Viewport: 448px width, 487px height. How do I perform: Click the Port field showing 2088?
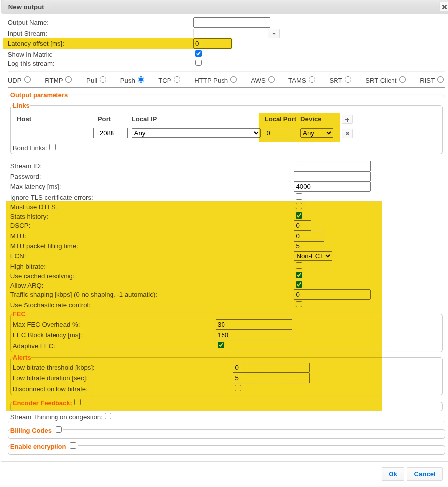tap(112, 133)
